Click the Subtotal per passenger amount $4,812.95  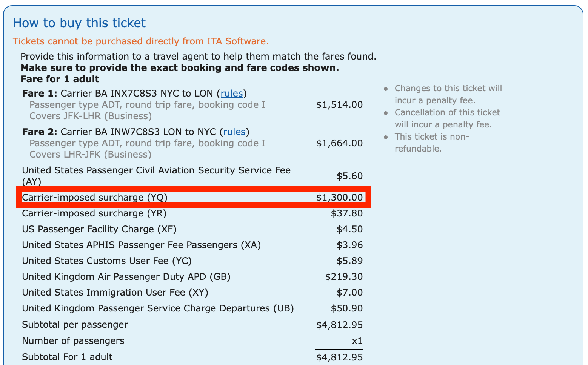(x=339, y=324)
